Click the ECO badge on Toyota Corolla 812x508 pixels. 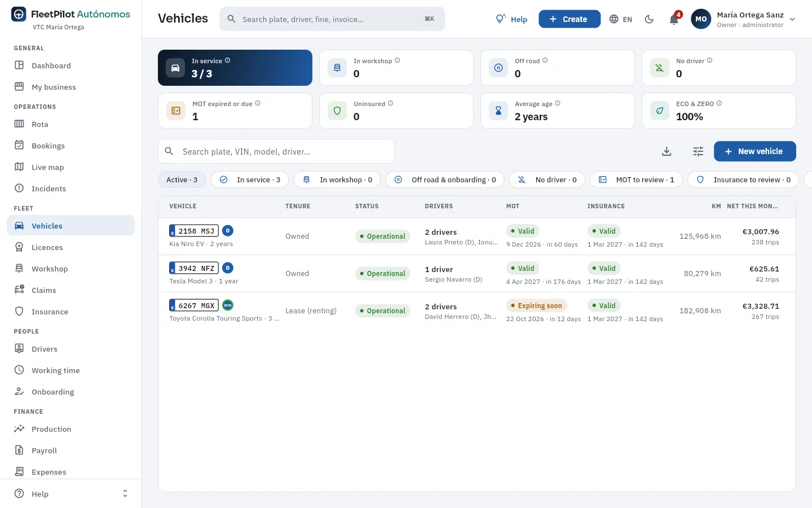[x=228, y=305]
